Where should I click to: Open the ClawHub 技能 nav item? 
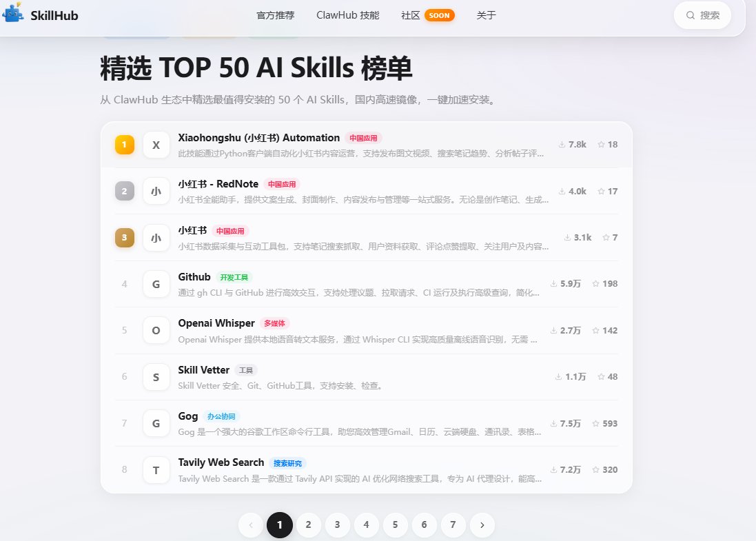pos(347,15)
